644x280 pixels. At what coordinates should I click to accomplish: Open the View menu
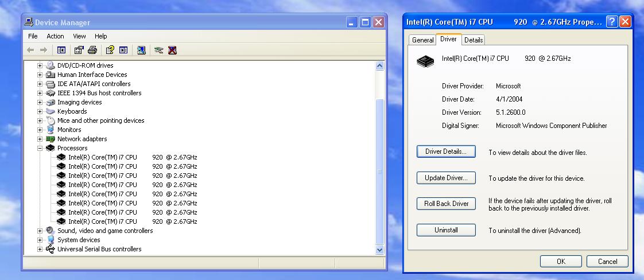tap(79, 36)
